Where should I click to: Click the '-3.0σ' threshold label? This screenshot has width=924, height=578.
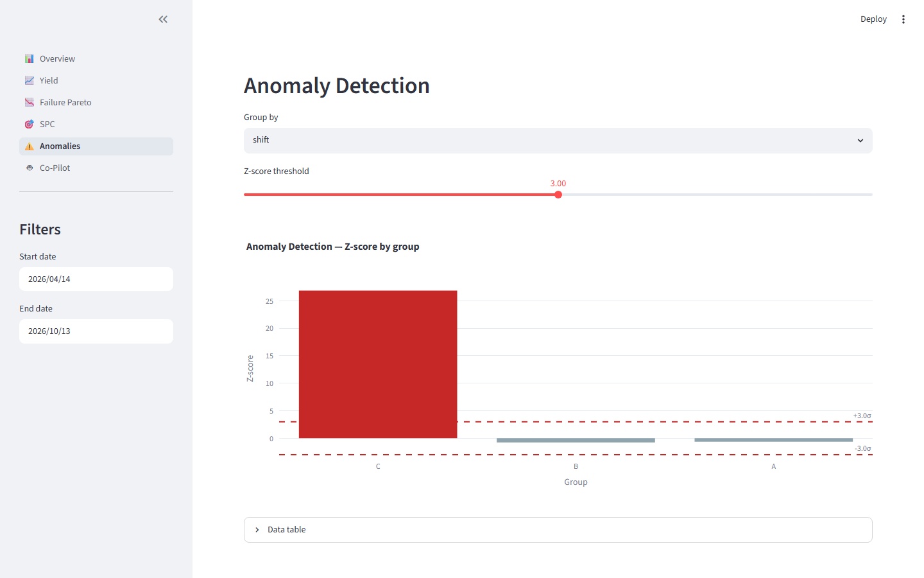[x=862, y=448]
